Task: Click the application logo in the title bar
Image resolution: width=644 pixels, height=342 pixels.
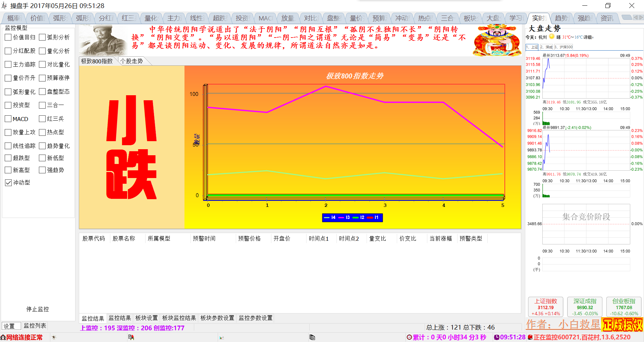Action: point(4,6)
